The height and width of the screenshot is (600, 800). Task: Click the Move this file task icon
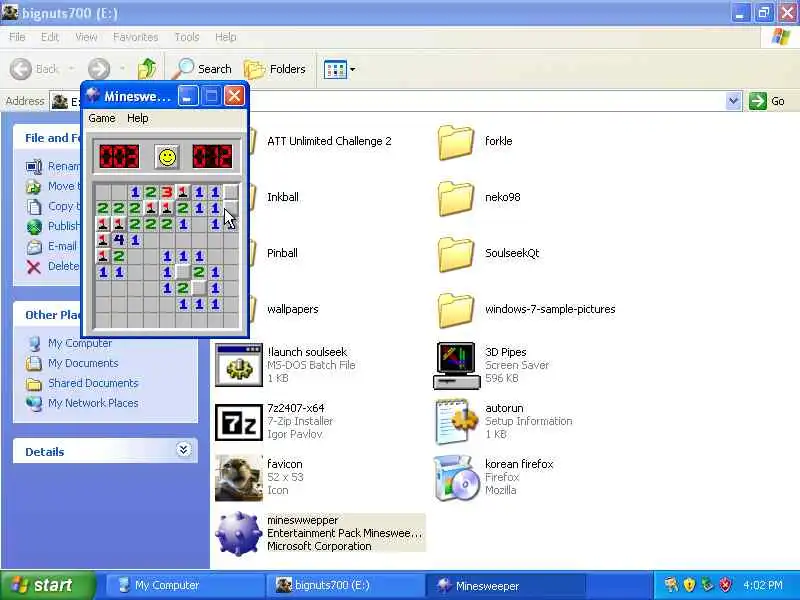pos(34,187)
